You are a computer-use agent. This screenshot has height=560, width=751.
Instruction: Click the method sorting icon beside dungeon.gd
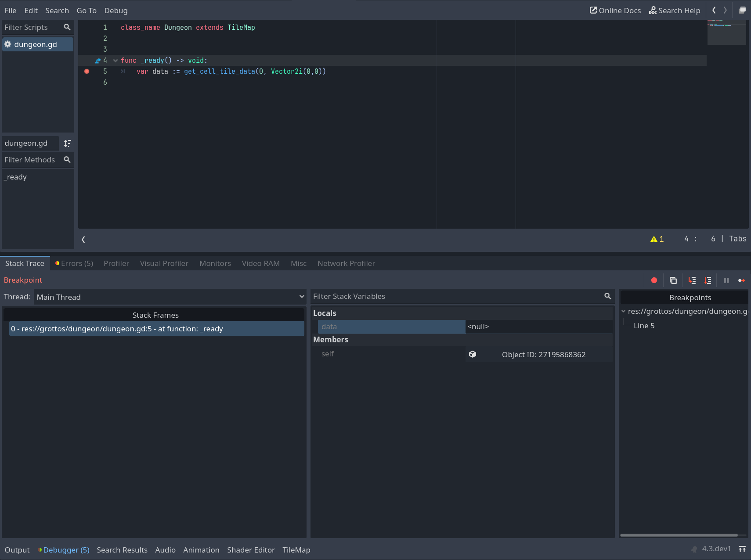pyautogui.click(x=67, y=143)
